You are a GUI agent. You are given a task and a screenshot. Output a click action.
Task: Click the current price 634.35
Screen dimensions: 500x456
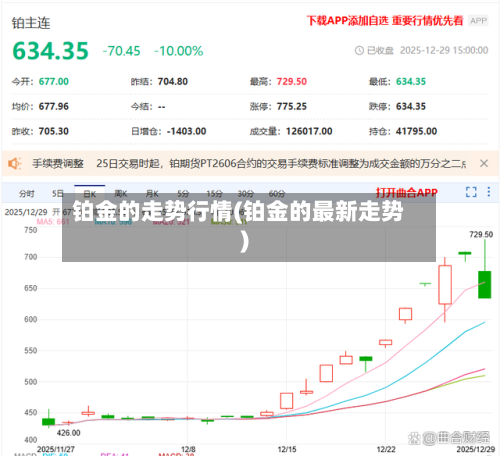[x=50, y=51]
